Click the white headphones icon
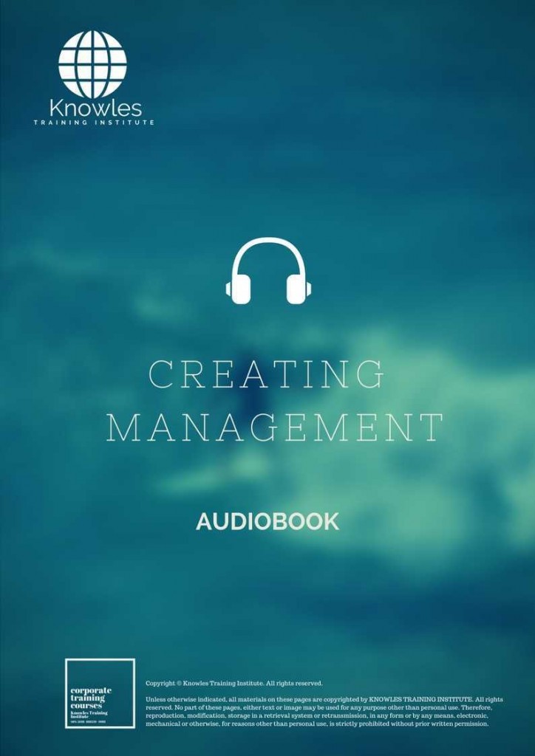 coord(268,271)
